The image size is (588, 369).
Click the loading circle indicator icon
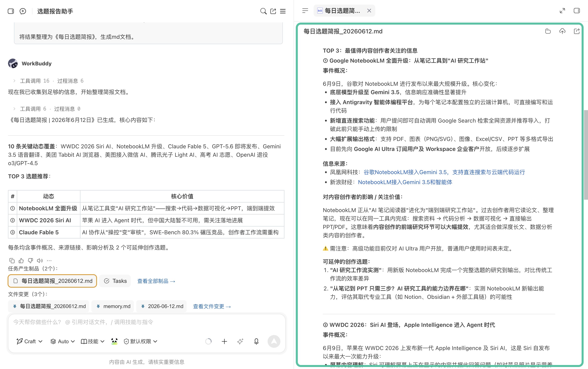[208, 341]
